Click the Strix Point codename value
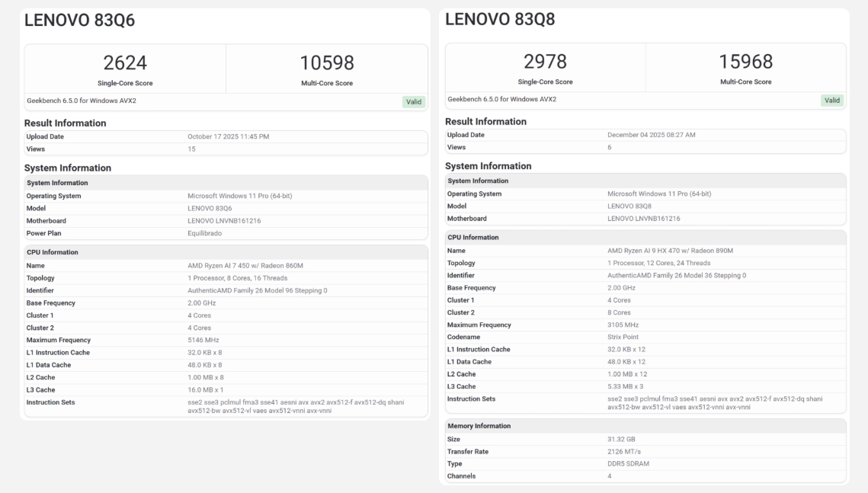The image size is (868, 493). coord(623,337)
